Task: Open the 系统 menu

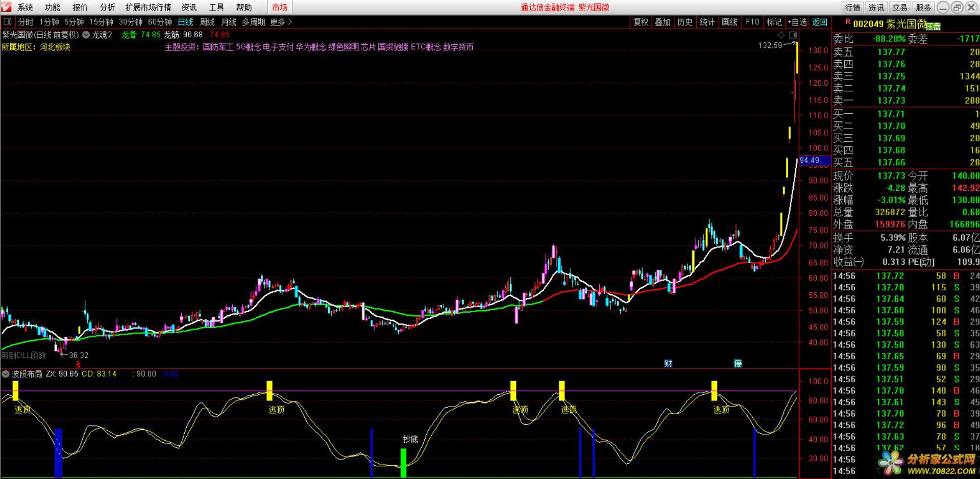Action: click(x=25, y=7)
